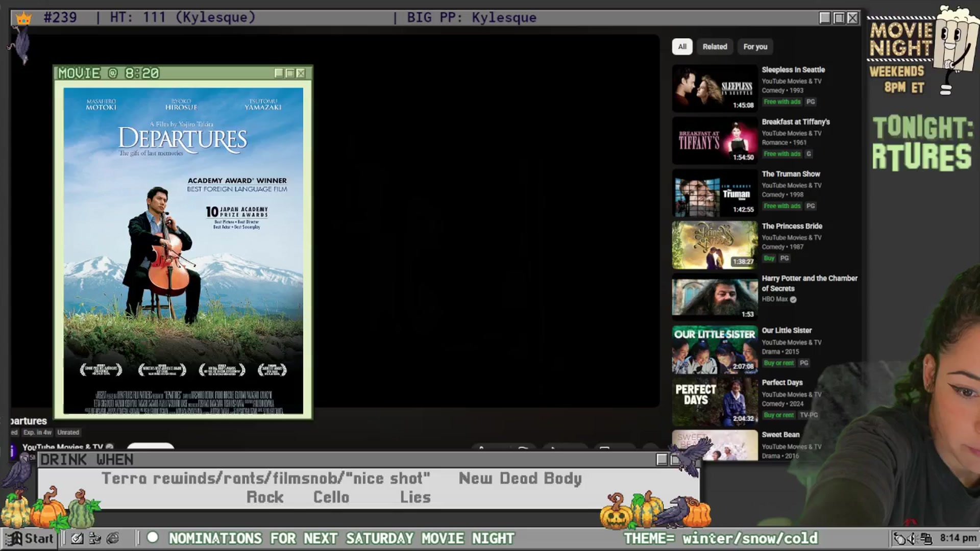Open the network computers tray icon
The image size is (980, 551).
926,539
